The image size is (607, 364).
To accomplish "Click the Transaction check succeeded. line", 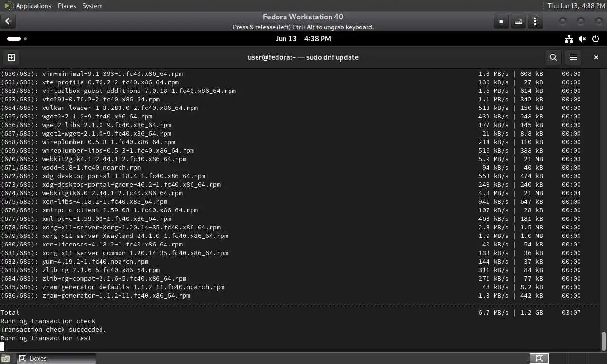I will click(x=54, y=330).
